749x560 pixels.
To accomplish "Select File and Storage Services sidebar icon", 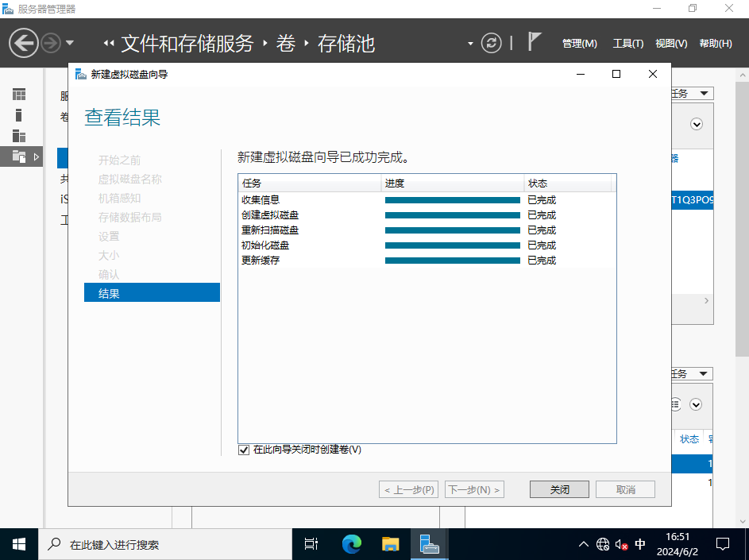I will (19, 156).
